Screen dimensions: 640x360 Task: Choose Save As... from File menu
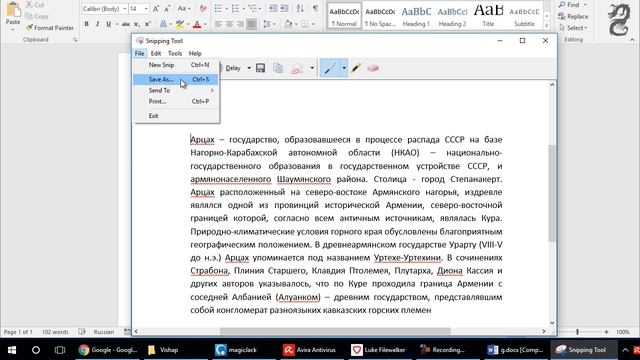(176, 80)
